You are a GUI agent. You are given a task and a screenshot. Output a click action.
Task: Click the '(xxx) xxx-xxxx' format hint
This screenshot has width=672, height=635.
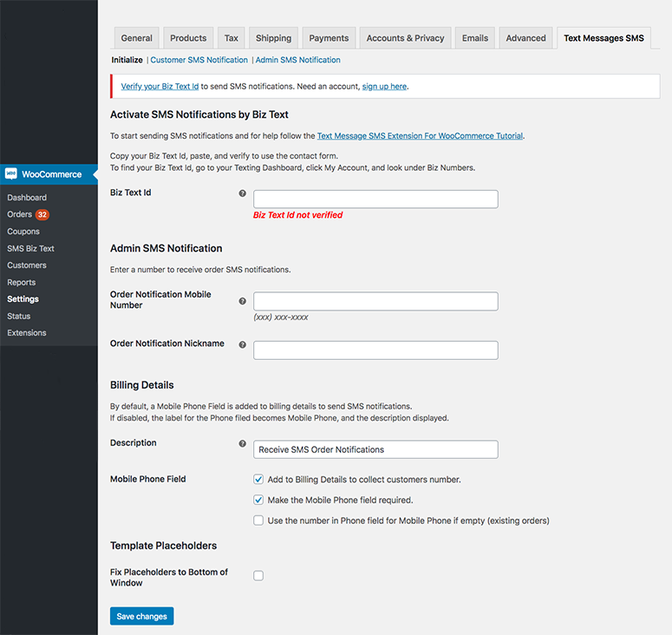tap(281, 317)
